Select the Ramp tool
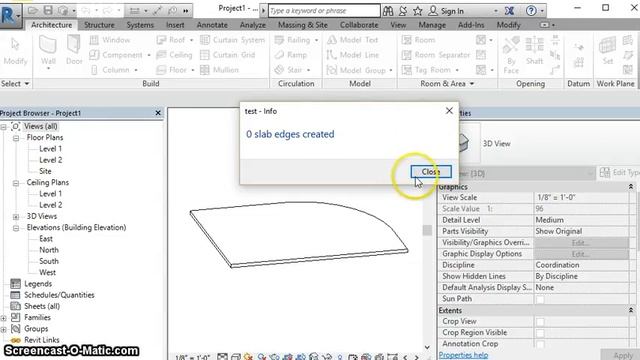Screen dimensions: 640x360 (x=291, y=55)
